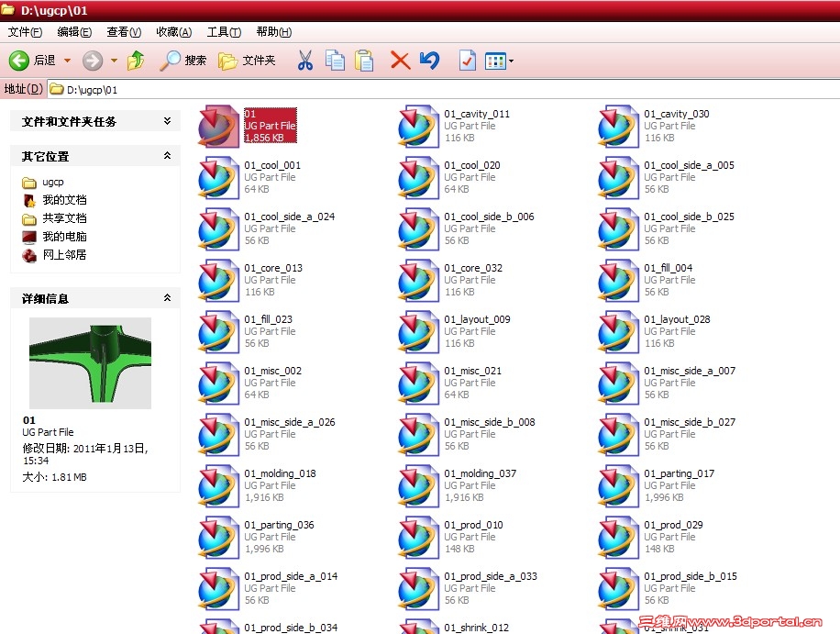This screenshot has width=840, height=634.
Task: Select the 01_molding_018 file icon
Action: coord(218,486)
